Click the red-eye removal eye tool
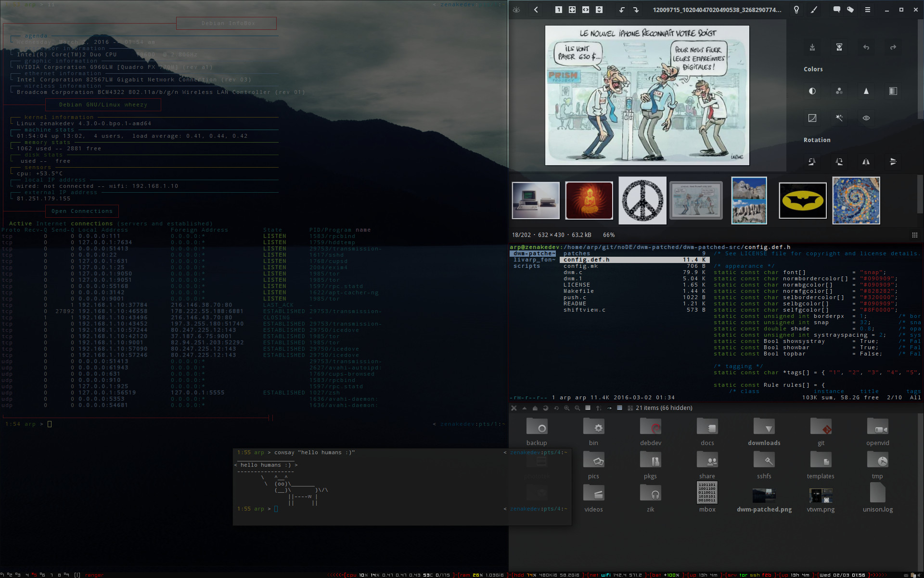Image resolution: width=924 pixels, height=578 pixels. click(866, 118)
